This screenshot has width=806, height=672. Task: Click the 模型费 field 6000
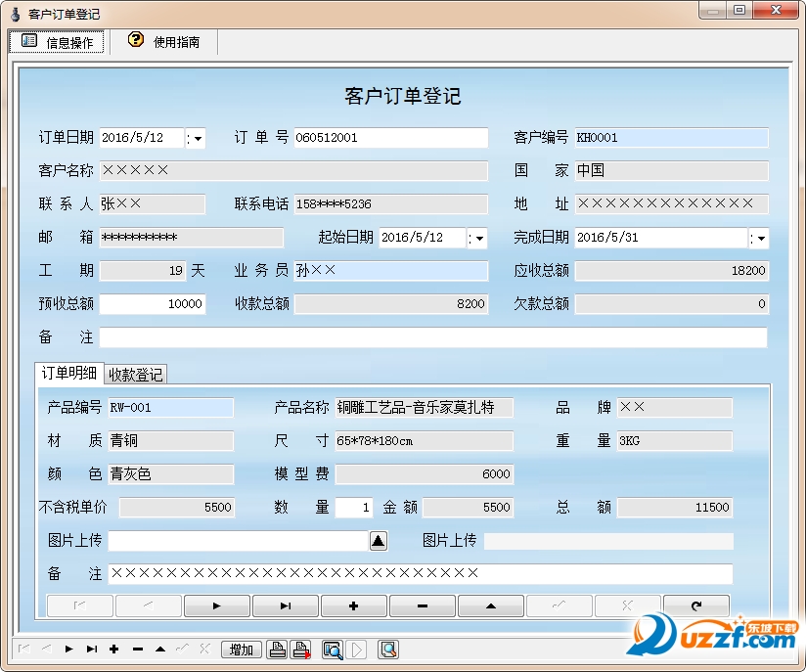pyautogui.click(x=425, y=474)
